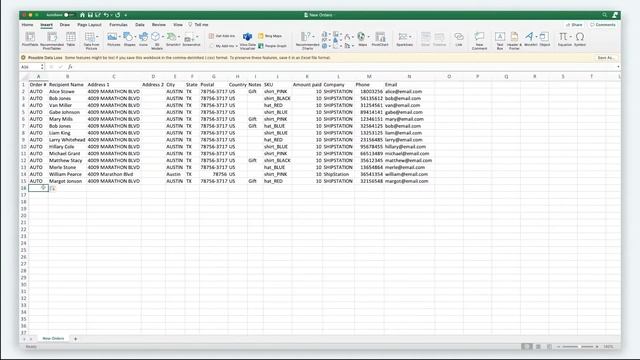The height and width of the screenshot is (360, 640).
Task: Insert a Maps chart
Action: [362, 40]
